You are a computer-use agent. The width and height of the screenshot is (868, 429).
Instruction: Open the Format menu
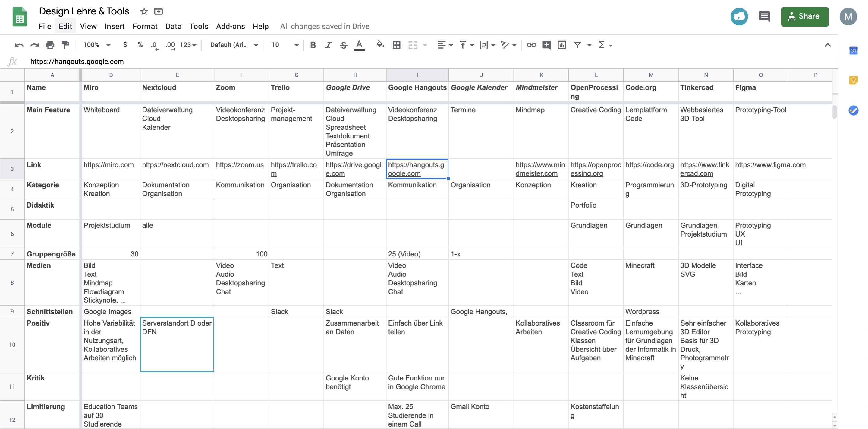click(145, 26)
